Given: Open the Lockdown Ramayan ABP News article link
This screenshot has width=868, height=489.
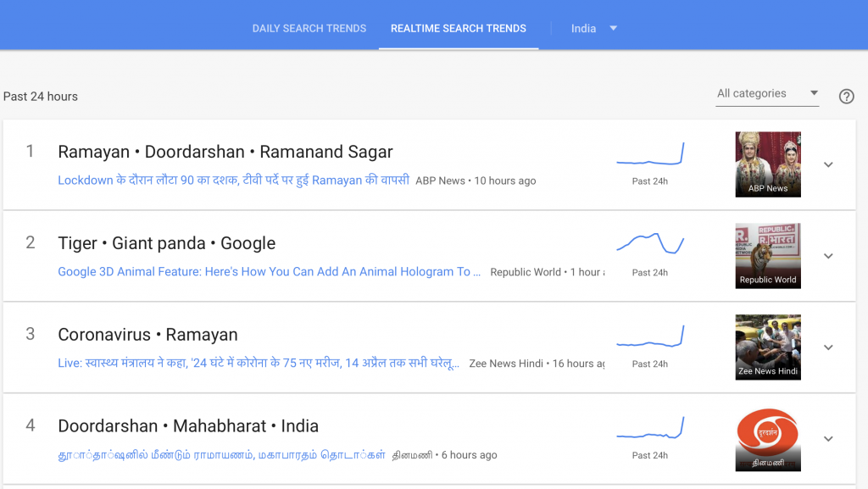Looking at the screenshot, I should tap(233, 181).
